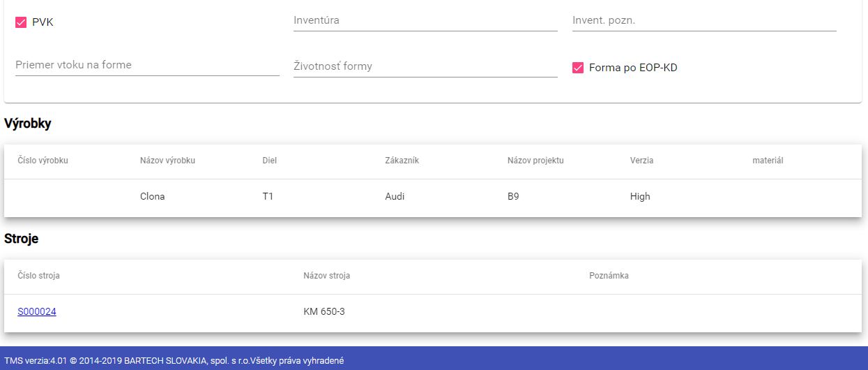Click the Audi customer cell
868x370 pixels.
(395, 197)
